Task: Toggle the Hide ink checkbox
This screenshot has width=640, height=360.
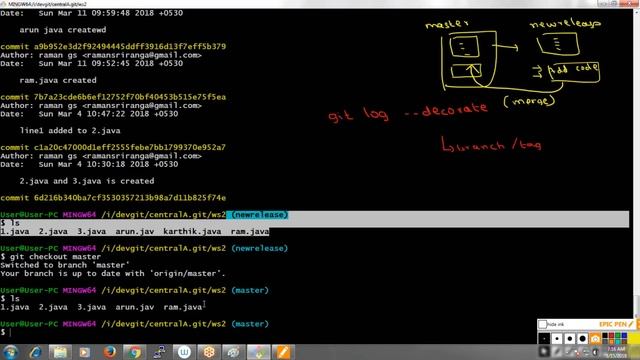Action: click(542, 324)
